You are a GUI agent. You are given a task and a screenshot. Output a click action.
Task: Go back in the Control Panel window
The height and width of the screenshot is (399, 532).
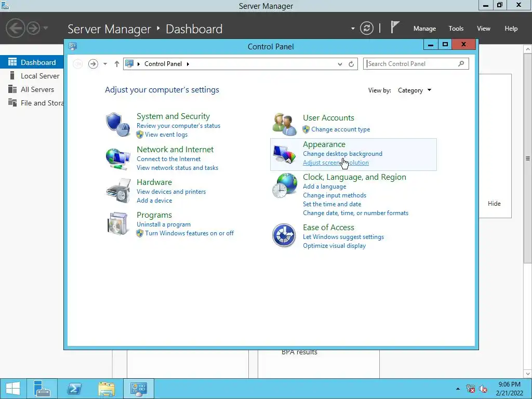click(78, 64)
